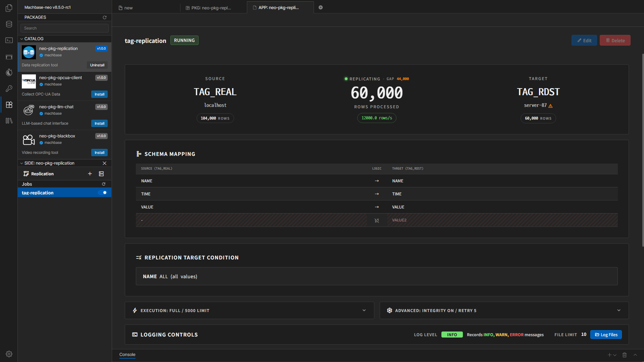
Task: Click the unmapped icon in VALUE2 row
Action: (377, 221)
